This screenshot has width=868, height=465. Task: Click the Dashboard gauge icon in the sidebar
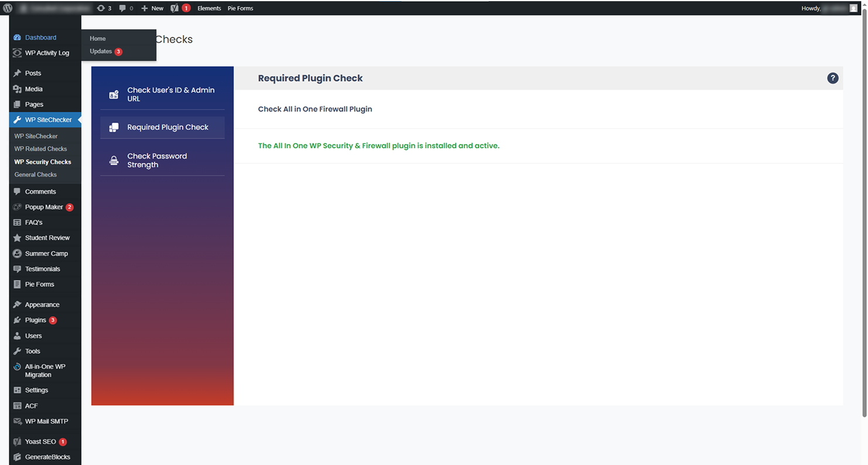click(17, 37)
